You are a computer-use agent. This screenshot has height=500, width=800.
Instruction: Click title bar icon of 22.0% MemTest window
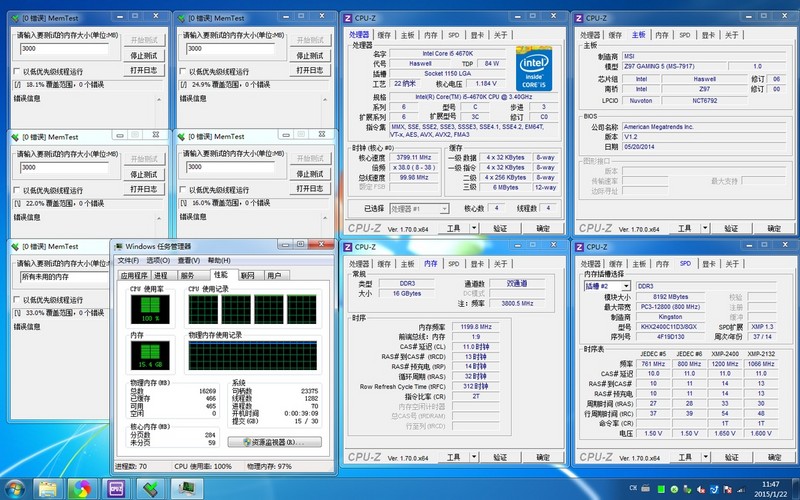[15, 137]
